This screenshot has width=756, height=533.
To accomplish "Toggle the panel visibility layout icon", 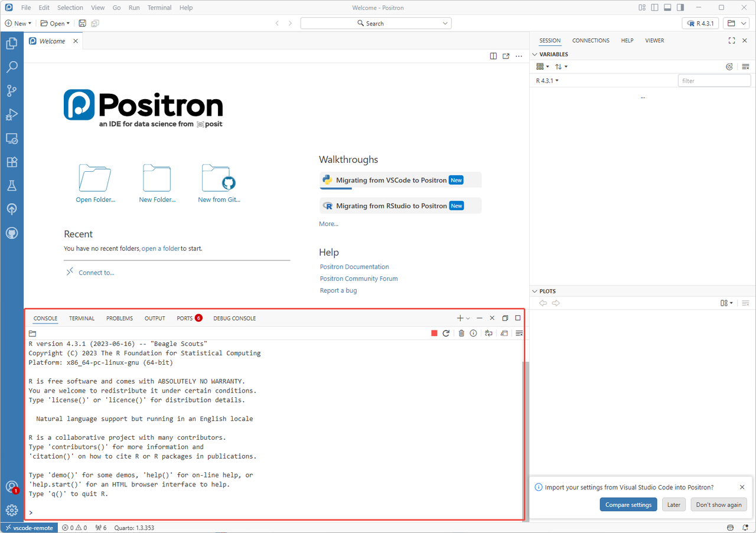I will point(667,7).
